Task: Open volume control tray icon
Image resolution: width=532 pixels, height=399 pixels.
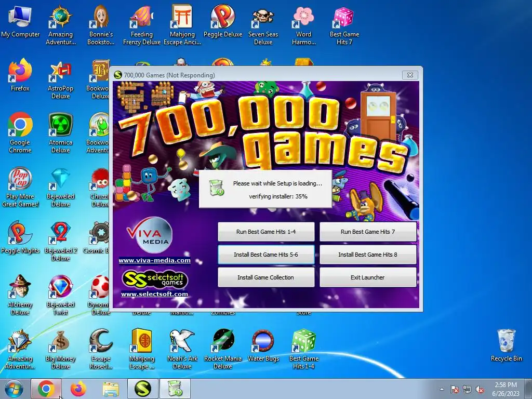Action: click(x=480, y=389)
